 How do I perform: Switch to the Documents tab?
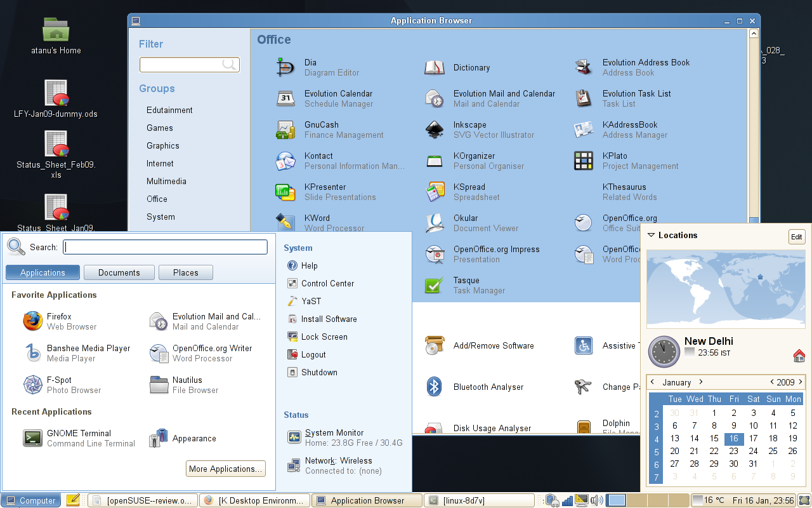tap(119, 272)
